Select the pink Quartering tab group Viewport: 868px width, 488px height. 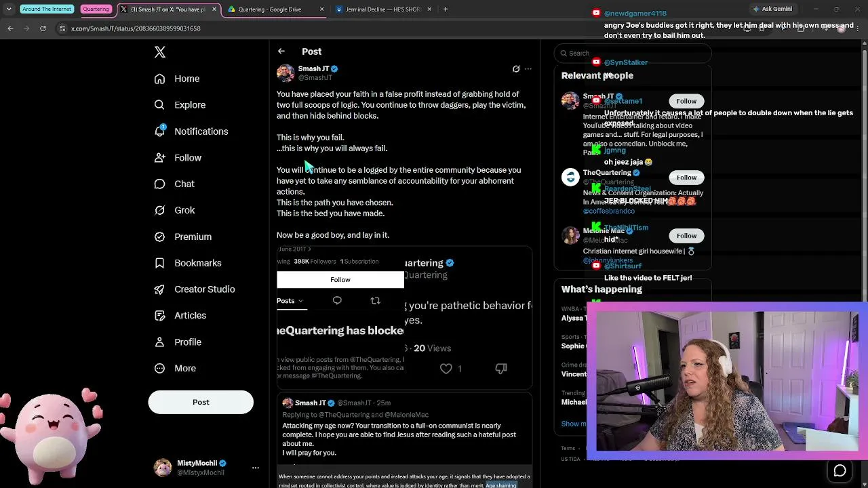pyautogui.click(x=96, y=9)
